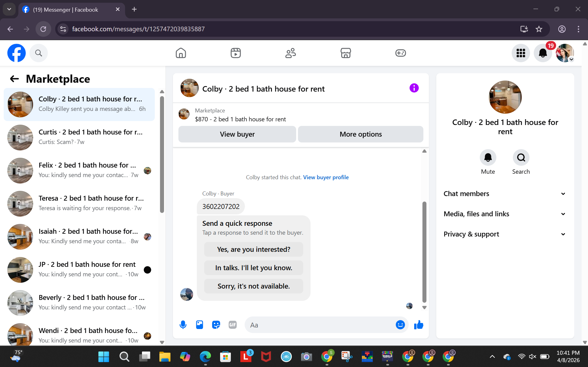Click the chat header listing thumbnail

coord(189,88)
